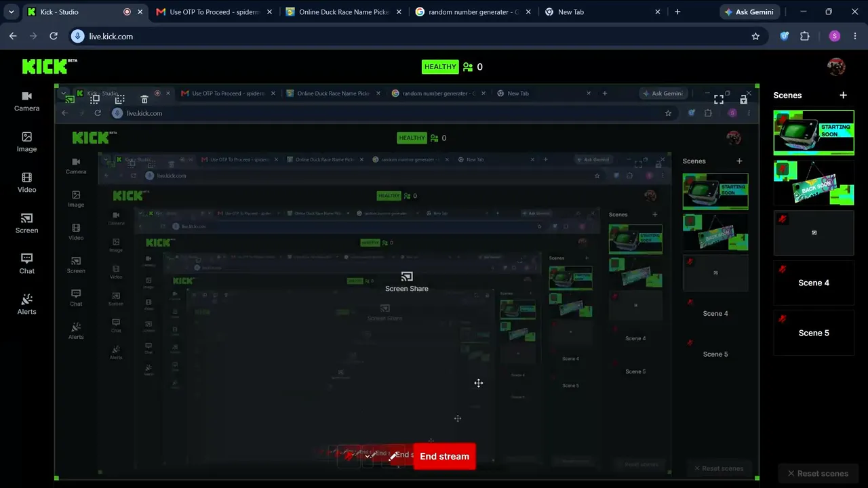Image resolution: width=868 pixels, height=488 pixels.
Task: Open the Chrome tab search dropdown
Action: pyautogui.click(x=12, y=12)
